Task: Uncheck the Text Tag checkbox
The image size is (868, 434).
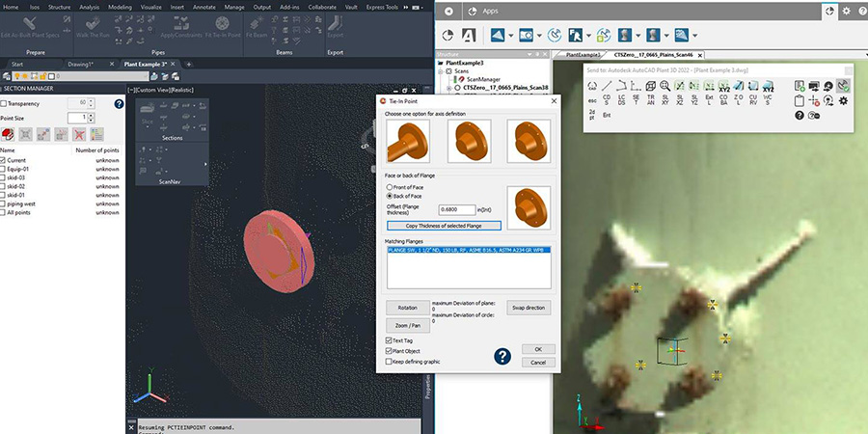Action: tap(389, 340)
